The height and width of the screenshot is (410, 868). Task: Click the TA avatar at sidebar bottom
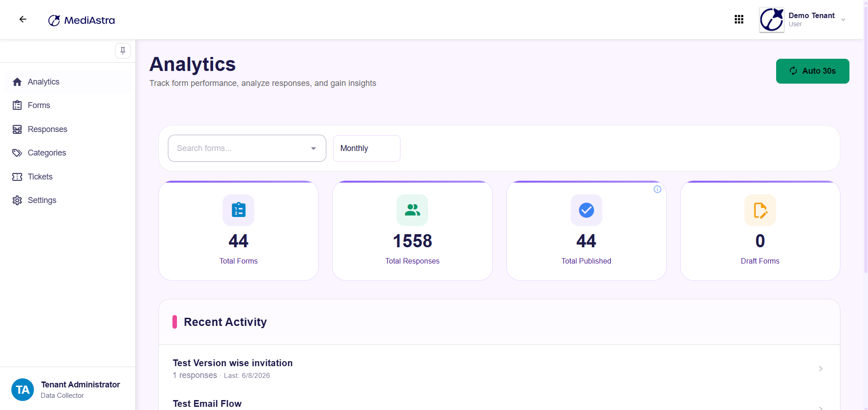click(x=23, y=390)
